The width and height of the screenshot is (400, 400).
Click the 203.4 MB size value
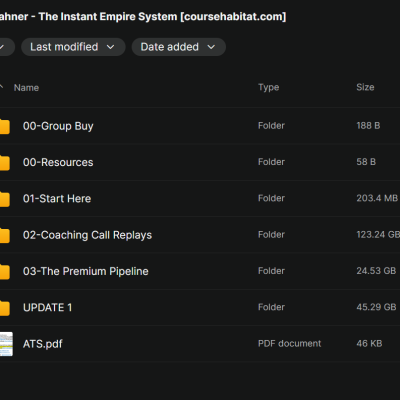(377, 198)
